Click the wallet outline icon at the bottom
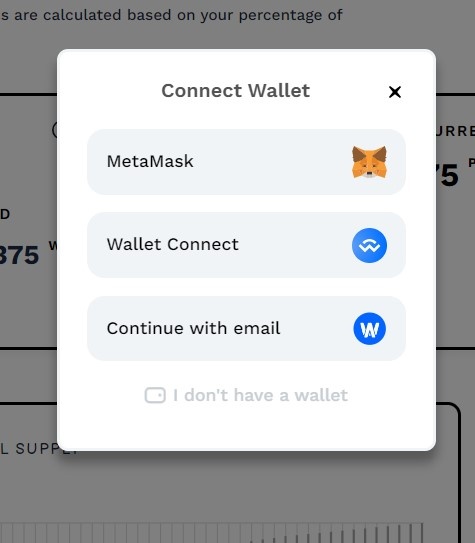Viewport: 475px width, 543px height. click(155, 395)
